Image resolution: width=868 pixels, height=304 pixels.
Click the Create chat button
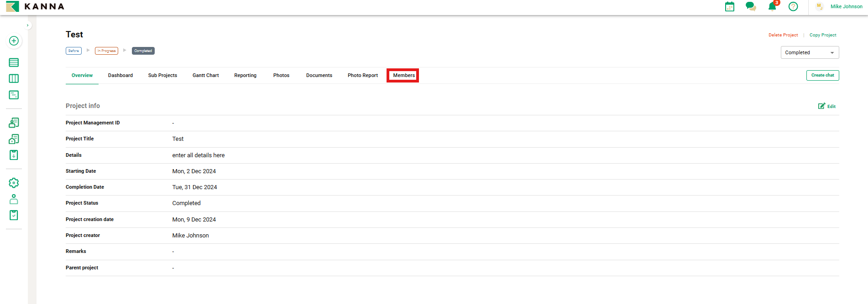(822, 75)
